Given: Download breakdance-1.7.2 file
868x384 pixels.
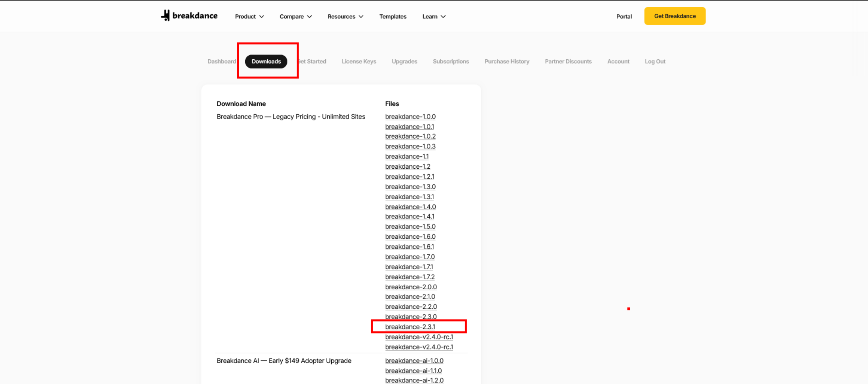Looking at the screenshot, I should coord(410,277).
